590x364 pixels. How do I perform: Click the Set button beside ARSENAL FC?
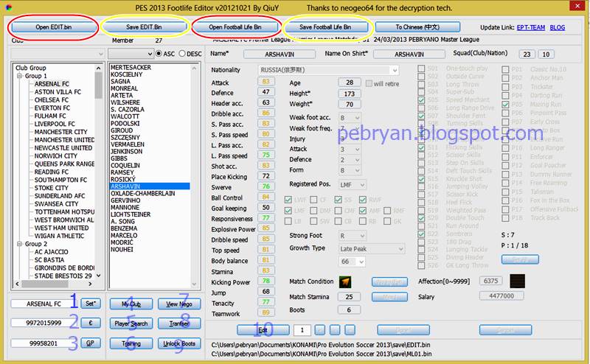[90, 304]
